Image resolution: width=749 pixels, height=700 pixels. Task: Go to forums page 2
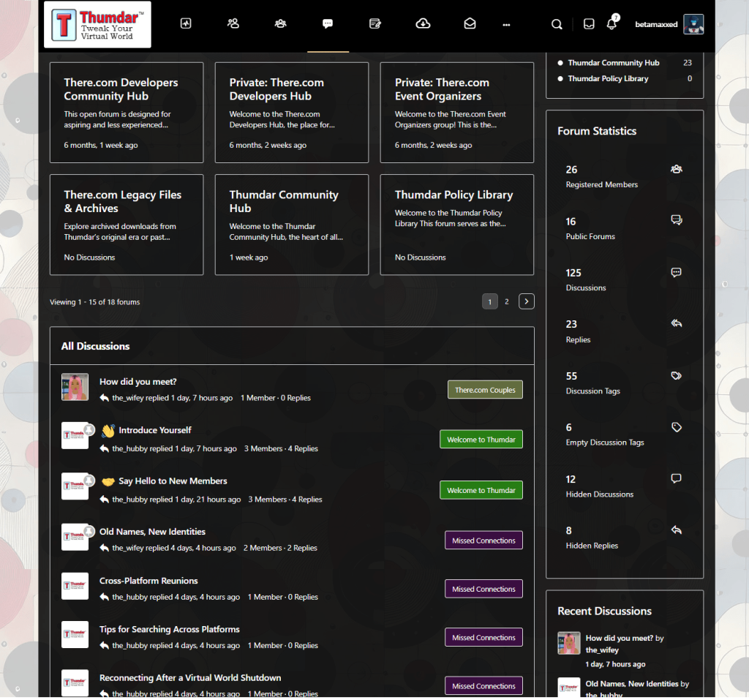[507, 302]
